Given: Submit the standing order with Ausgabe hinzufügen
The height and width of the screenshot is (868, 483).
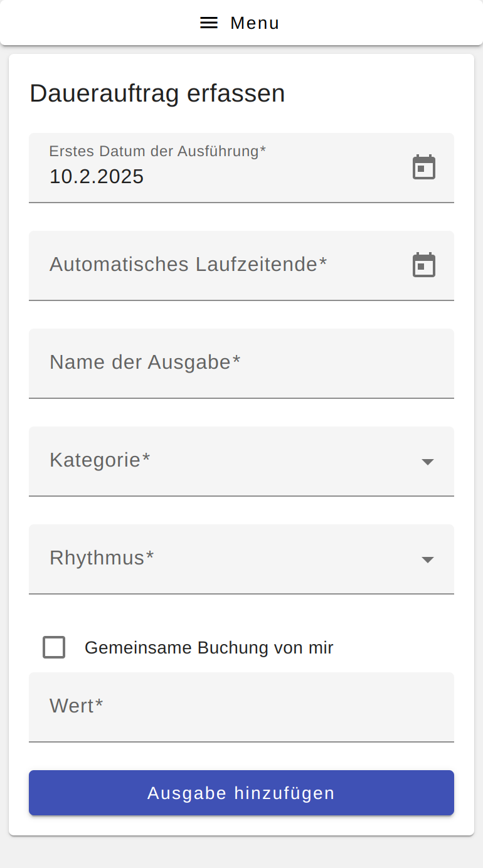Looking at the screenshot, I should coord(241,793).
